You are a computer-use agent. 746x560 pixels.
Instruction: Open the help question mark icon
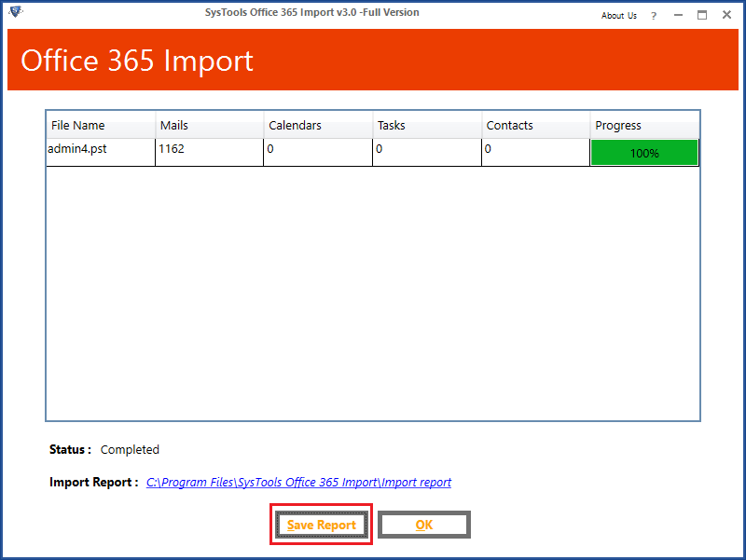[654, 16]
